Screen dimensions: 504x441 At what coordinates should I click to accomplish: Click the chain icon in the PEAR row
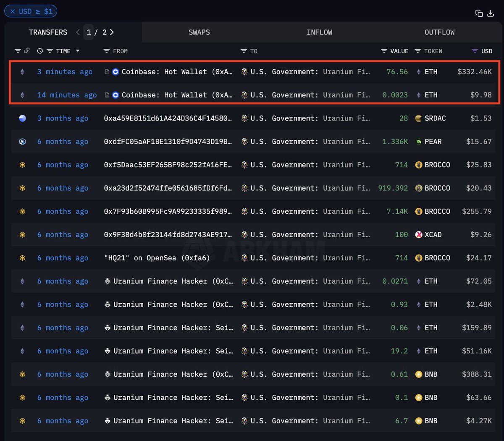[22, 142]
